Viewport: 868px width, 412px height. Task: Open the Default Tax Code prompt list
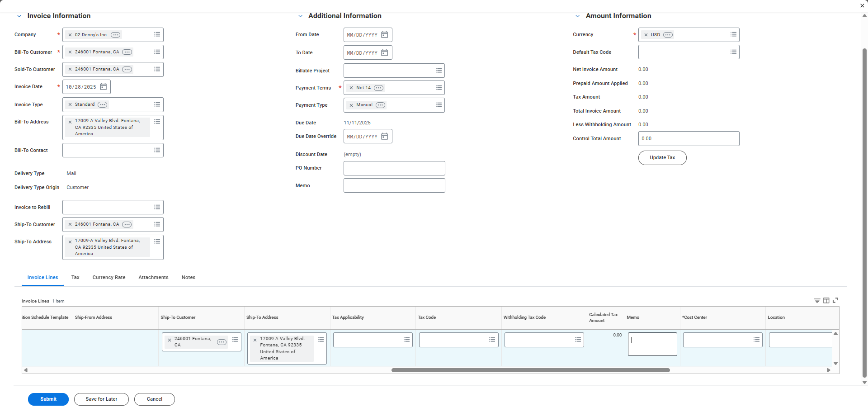733,52
